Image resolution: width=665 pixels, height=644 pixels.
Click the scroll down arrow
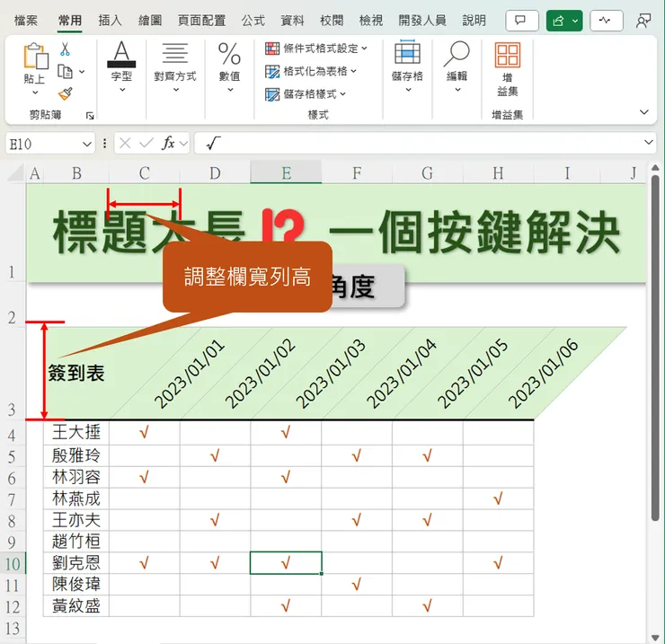pos(655,637)
